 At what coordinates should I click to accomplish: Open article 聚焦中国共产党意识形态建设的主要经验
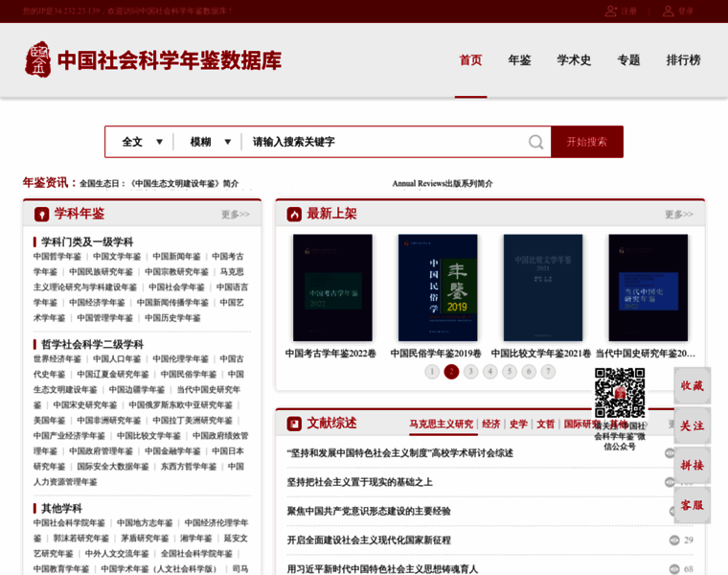pyautogui.click(x=369, y=511)
